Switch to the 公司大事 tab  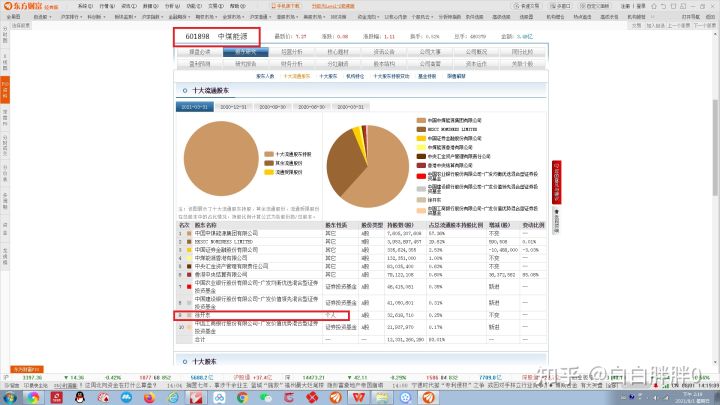430,52
